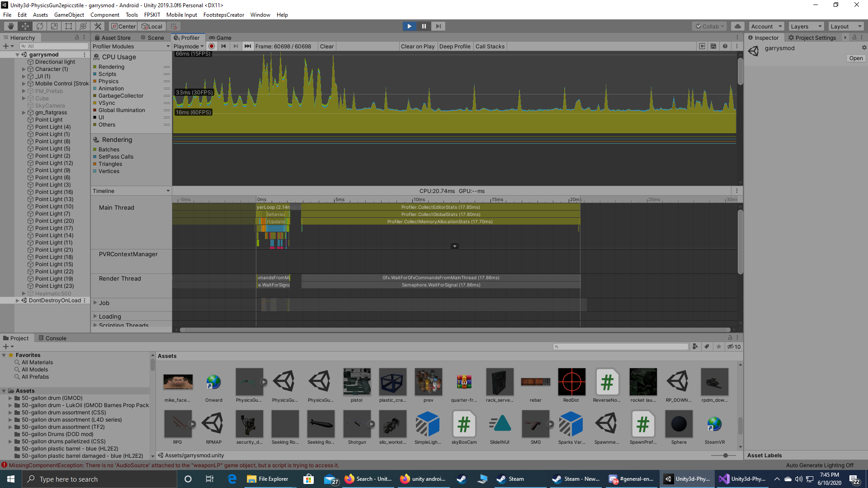The width and height of the screenshot is (868, 488).
Task: Toggle Center pivot mode
Action: (123, 26)
